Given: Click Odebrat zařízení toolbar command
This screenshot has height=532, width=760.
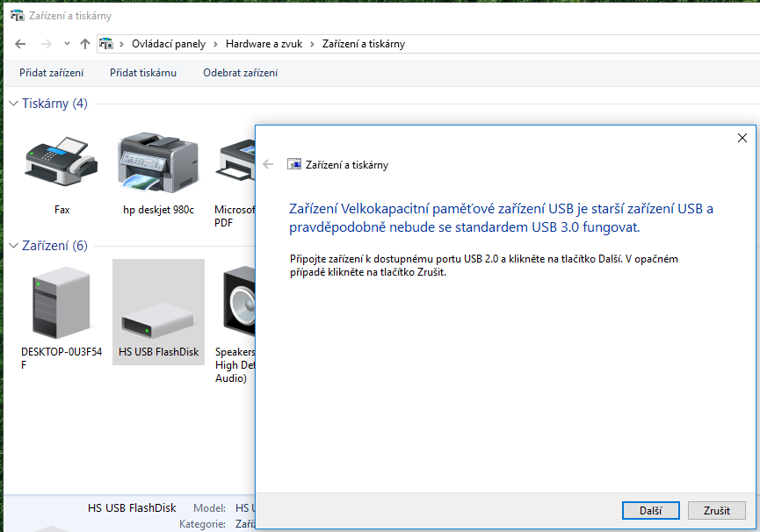Looking at the screenshot, I should tap(241, 73).
